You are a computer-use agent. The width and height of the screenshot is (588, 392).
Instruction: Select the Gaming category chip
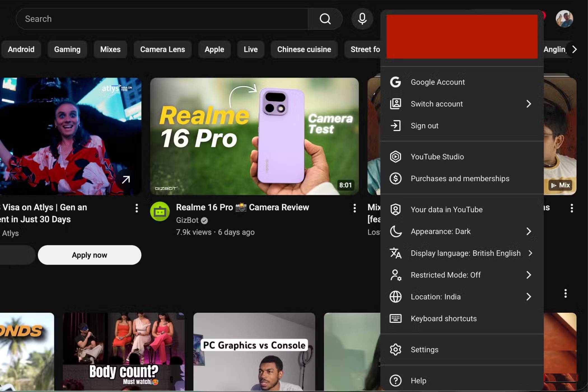(67, 49)
